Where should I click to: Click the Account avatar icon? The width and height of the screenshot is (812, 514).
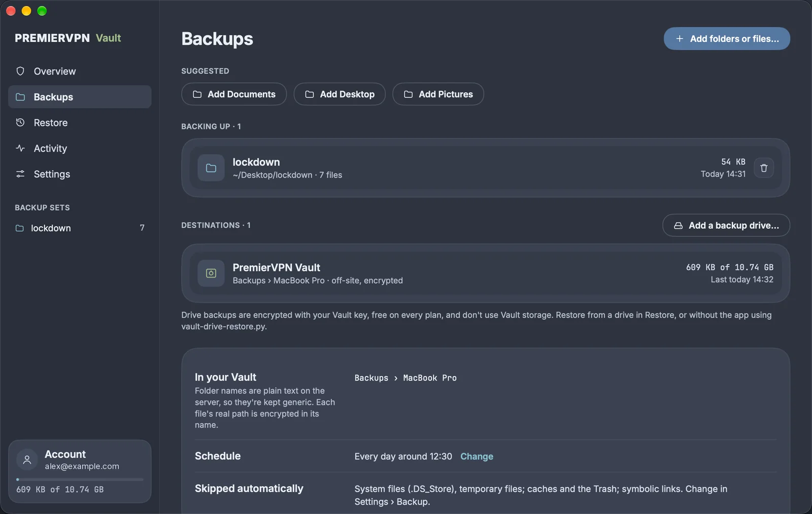(x=27, y=460)
